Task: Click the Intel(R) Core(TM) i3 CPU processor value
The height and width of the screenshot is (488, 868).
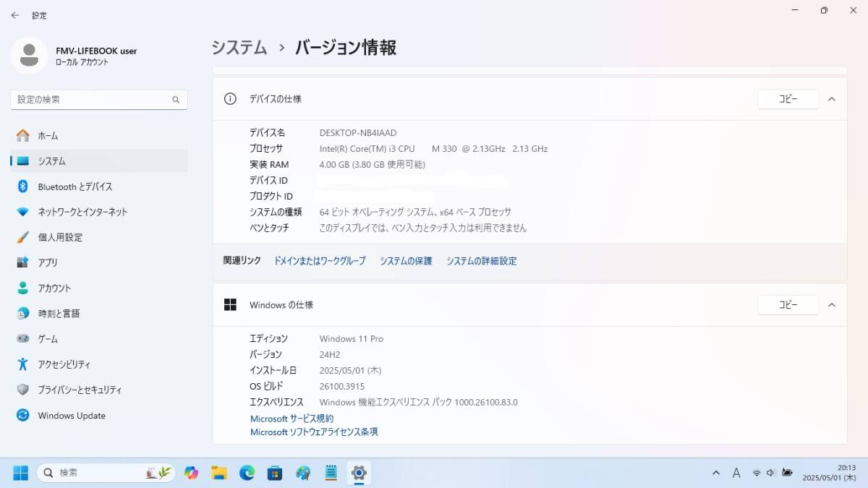Action: click(x=433, y=149)
